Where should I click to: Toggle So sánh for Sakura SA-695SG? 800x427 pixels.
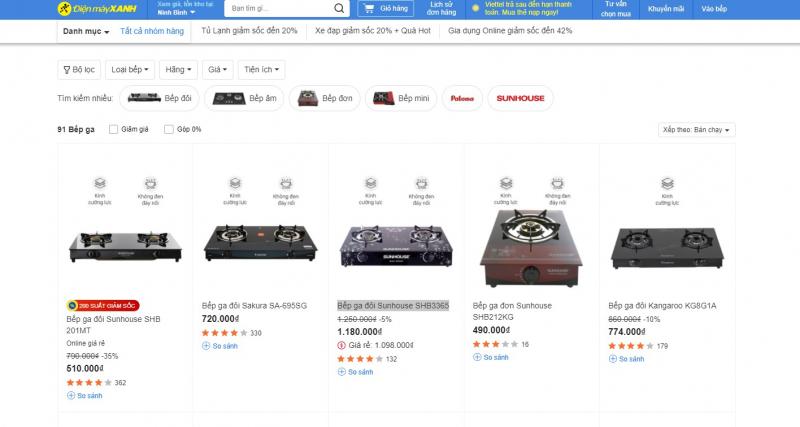(x=221, y=345)
